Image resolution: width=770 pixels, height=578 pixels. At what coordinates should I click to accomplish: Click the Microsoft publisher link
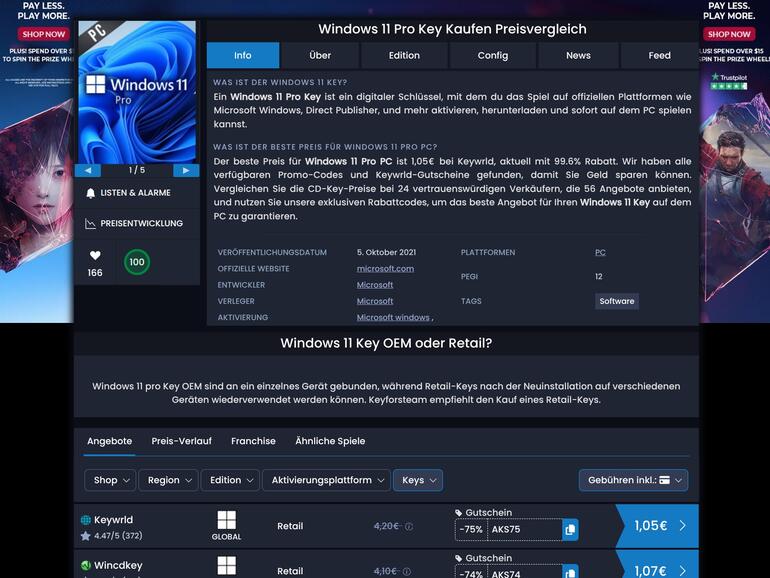point(375,301)
